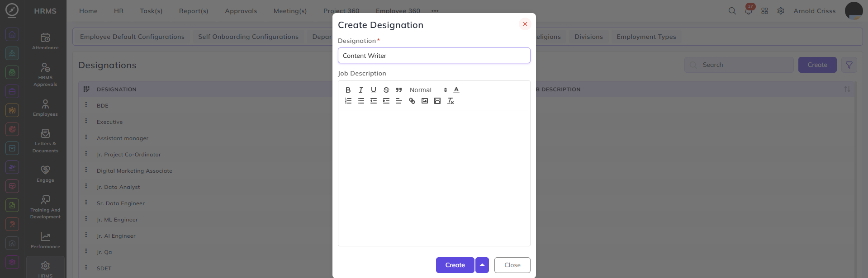Click inside the Job Description text area
The width and height of the screenshot is (868, 278).
coord(434,178)
